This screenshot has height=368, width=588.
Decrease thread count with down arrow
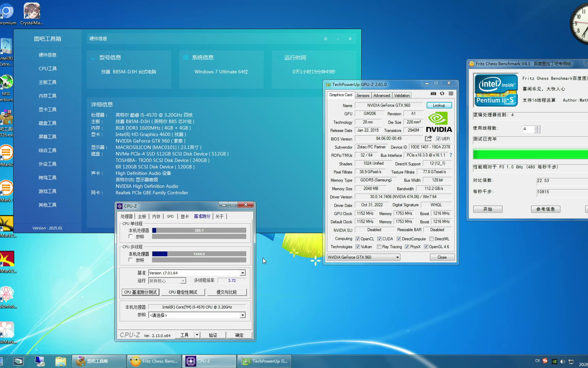pyautogui.click(x=537, y=131)
